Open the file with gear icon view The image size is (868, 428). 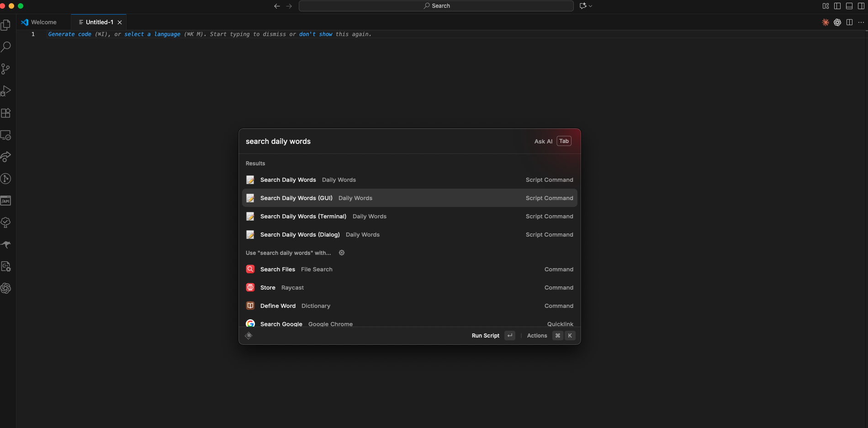[6, 266]
